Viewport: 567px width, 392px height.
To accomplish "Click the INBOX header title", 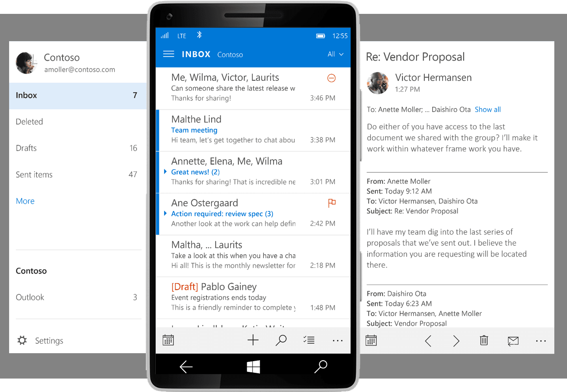I will pyautogui.click(x=196, y=54).
